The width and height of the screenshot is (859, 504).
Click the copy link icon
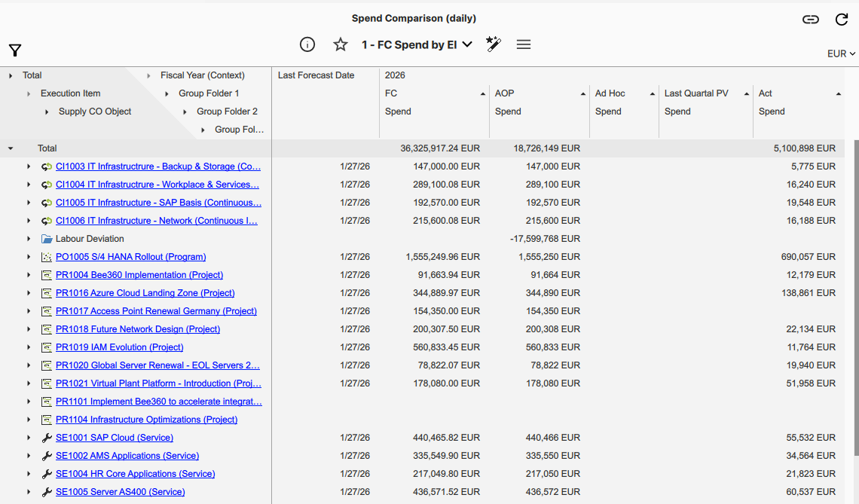(811, 18)
